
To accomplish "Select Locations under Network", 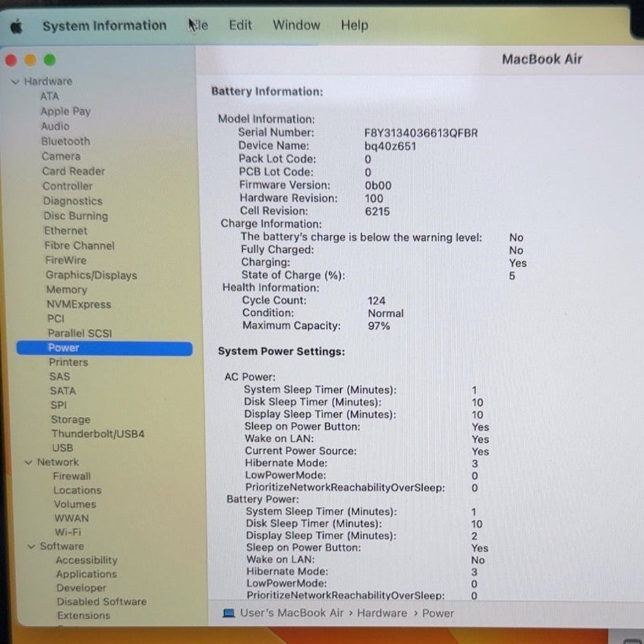I will [x=77, y=491].
